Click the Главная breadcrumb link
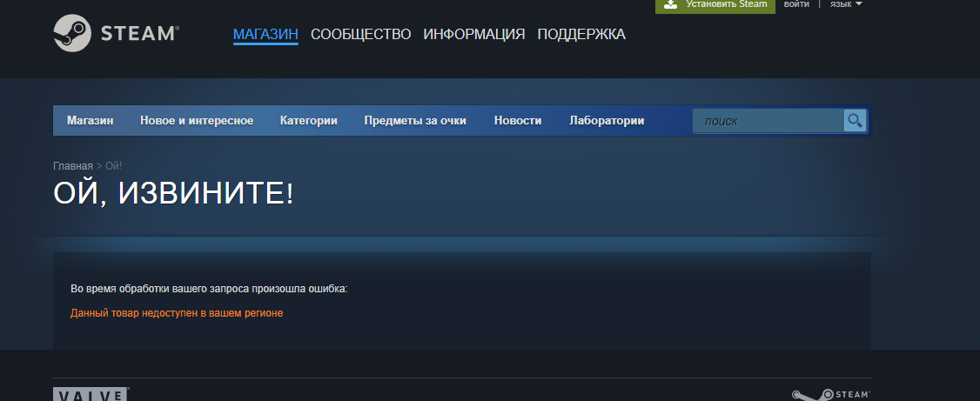980x401 pixels. point(73,166)
